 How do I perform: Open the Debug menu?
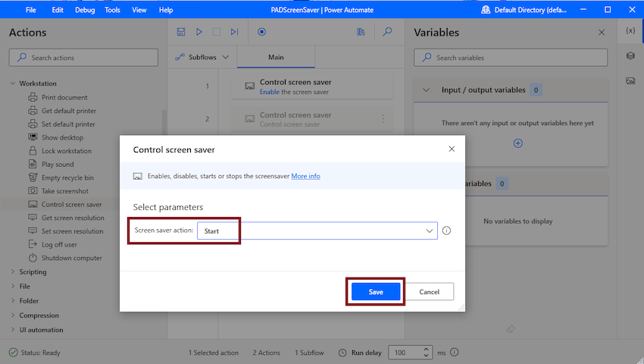pos(85,10)
